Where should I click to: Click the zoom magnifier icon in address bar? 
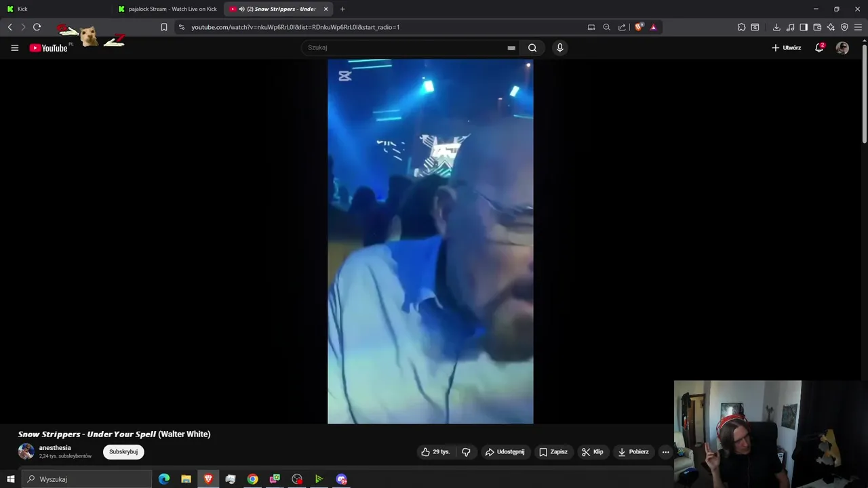pos(607,27)
